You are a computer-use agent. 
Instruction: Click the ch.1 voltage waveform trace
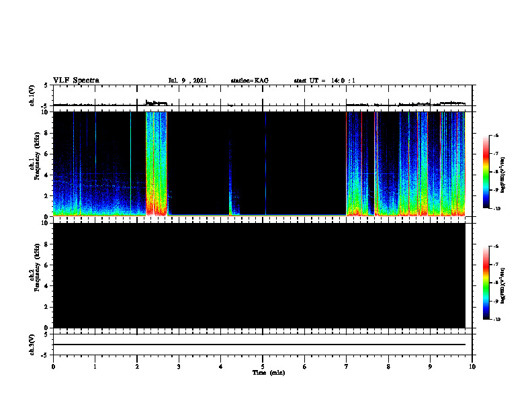259,104
